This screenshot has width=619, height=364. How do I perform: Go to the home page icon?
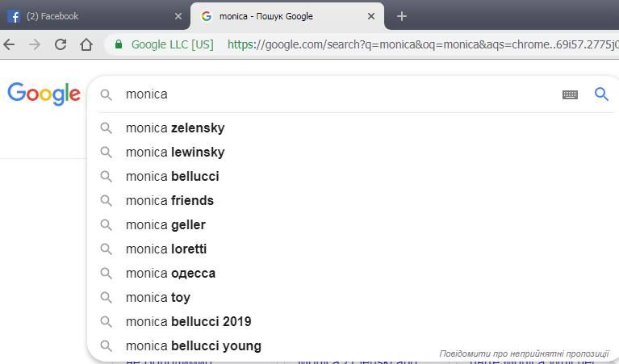coord(86,44)
